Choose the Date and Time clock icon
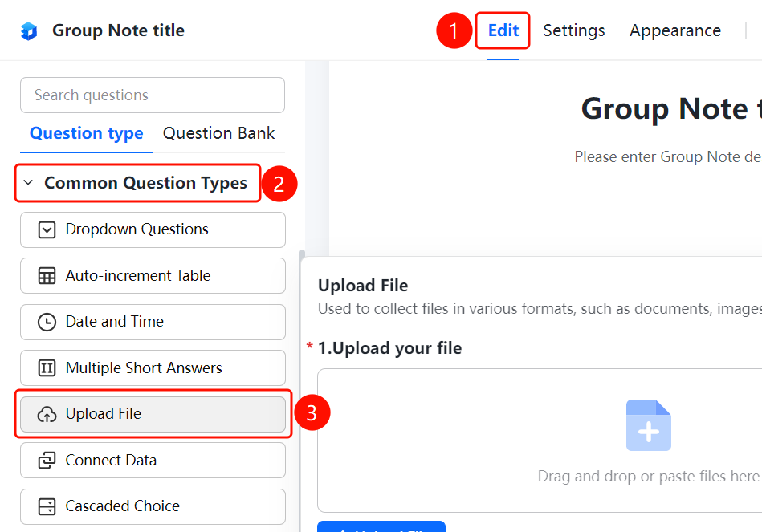 click(x=47, y=322)
